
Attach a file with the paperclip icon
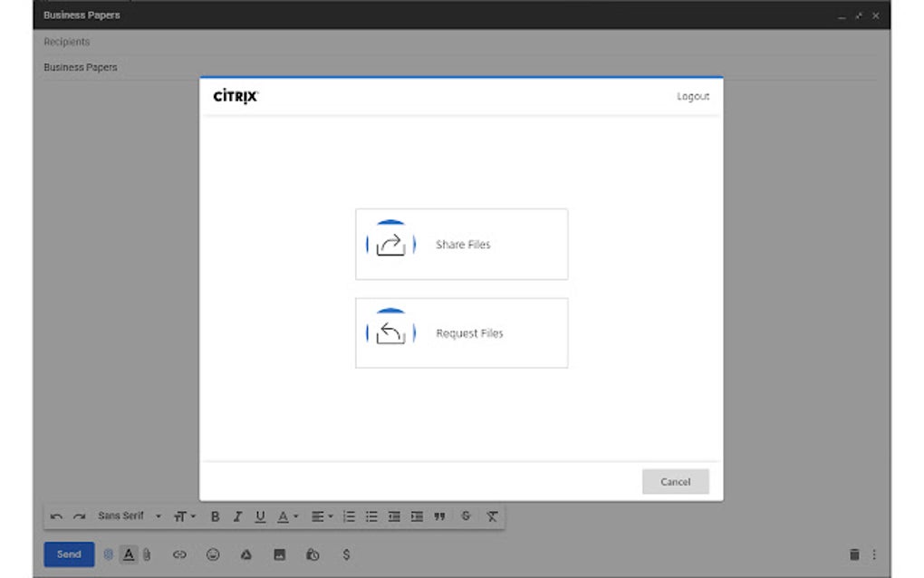coord(145,554)
